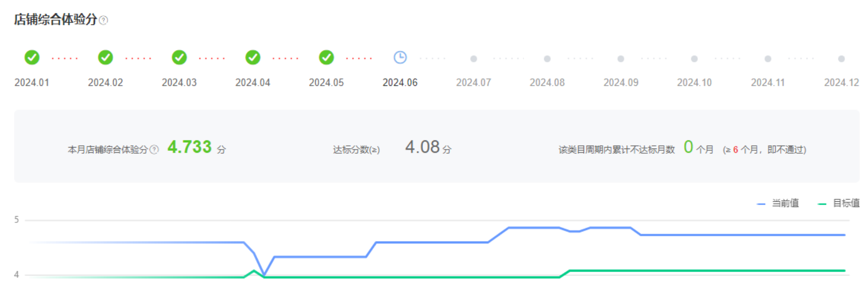
Task: Select the final 2024.12 timeline dot
Action: point(841,59)
